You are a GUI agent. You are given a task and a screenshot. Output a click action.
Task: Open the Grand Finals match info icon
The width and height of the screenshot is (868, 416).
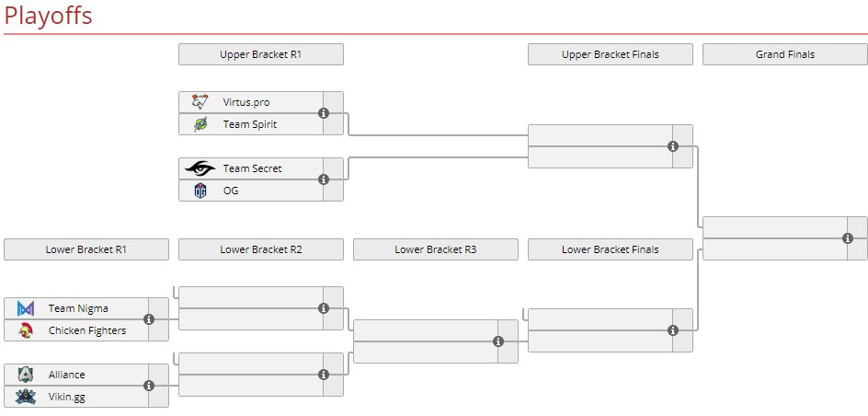(x=848, y=238)
